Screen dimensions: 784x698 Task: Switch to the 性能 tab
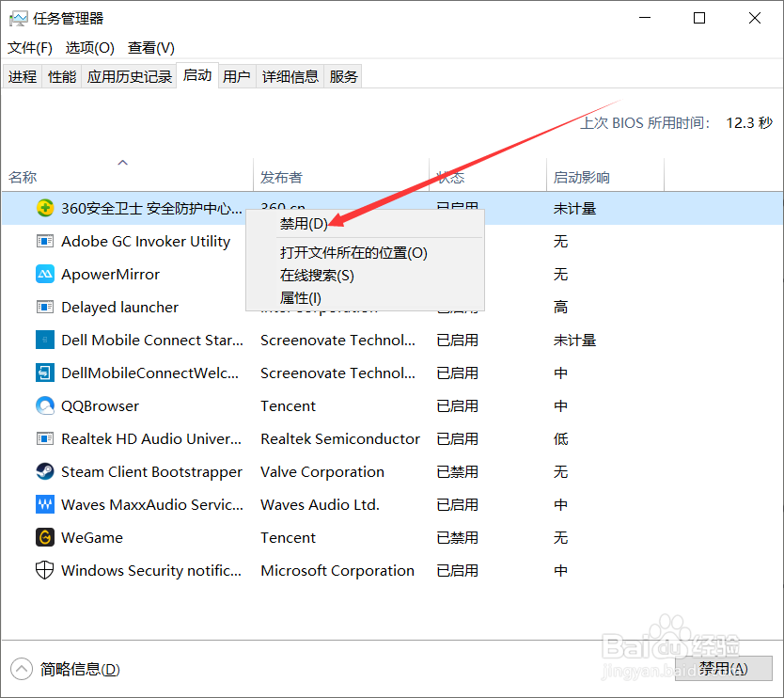[x=62, y=76]
